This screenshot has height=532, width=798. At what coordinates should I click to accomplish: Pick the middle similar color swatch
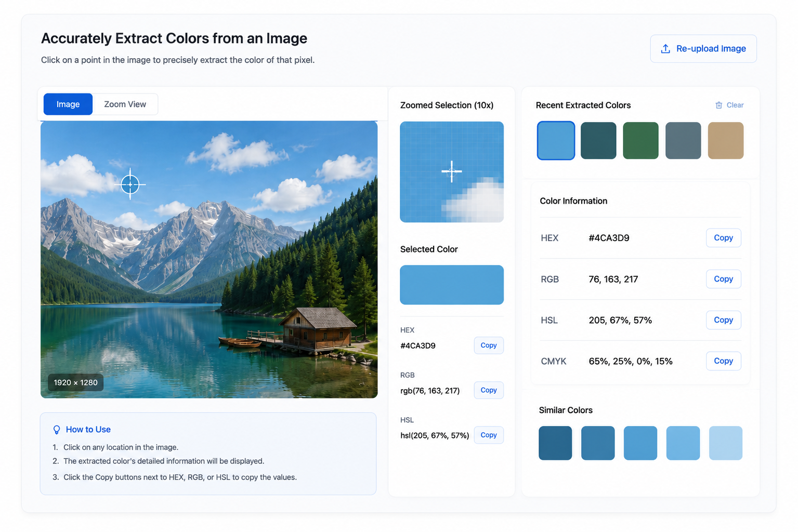click(640, 443)
